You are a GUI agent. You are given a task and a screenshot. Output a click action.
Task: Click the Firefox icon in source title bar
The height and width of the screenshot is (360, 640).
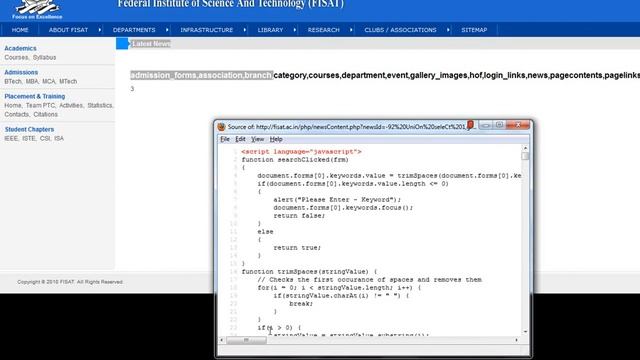(221, 127)
